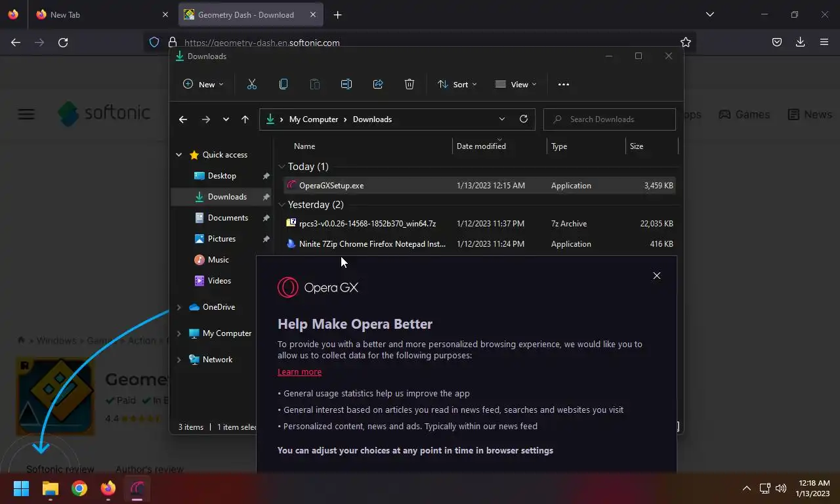Click Opera GX installer taskbar icon
The width and height of the screenshot is (840, 504).
pyautogui.click(x=137, y=488)
